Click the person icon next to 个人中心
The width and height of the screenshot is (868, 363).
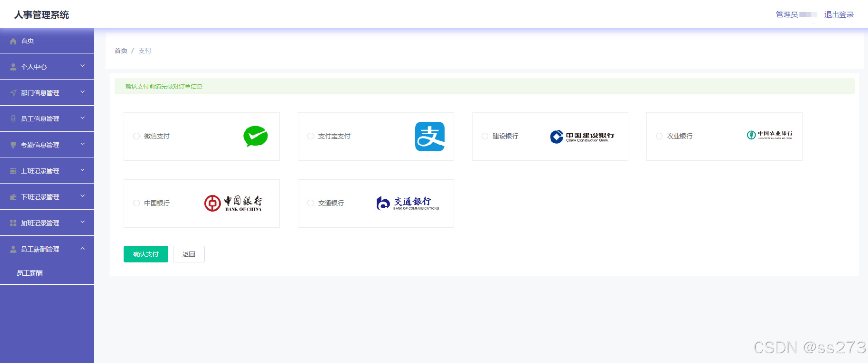click(13, 67)
